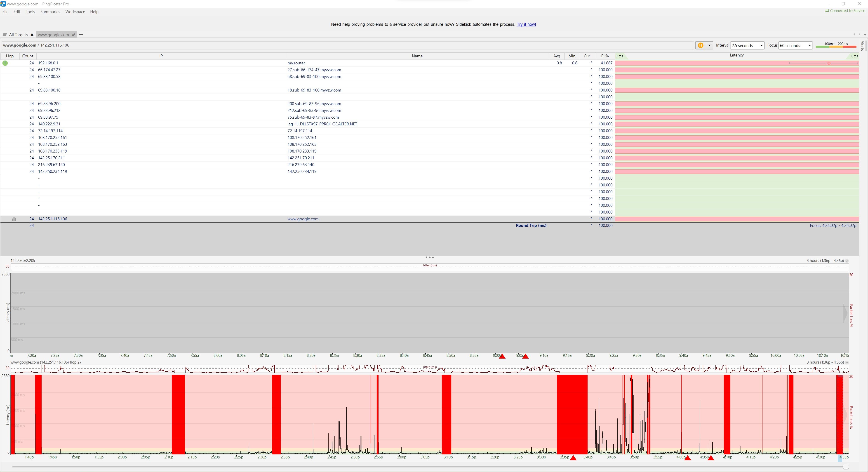Click the green hop 1 status indicator
Image resolution: width=868 pixels, height=472 pixels.
coord(5,63)
